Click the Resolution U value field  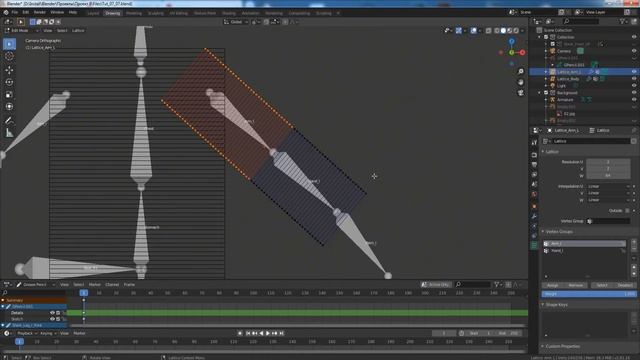608,162
